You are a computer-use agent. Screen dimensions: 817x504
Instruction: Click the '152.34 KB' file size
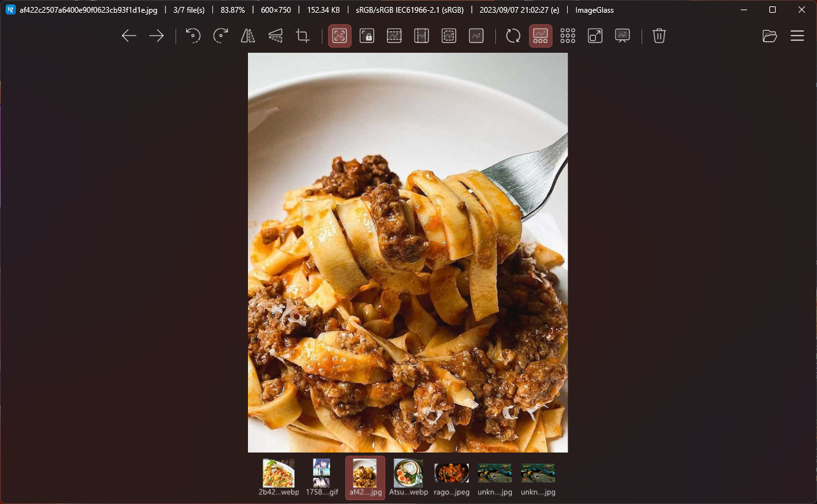tap(324, 10)
